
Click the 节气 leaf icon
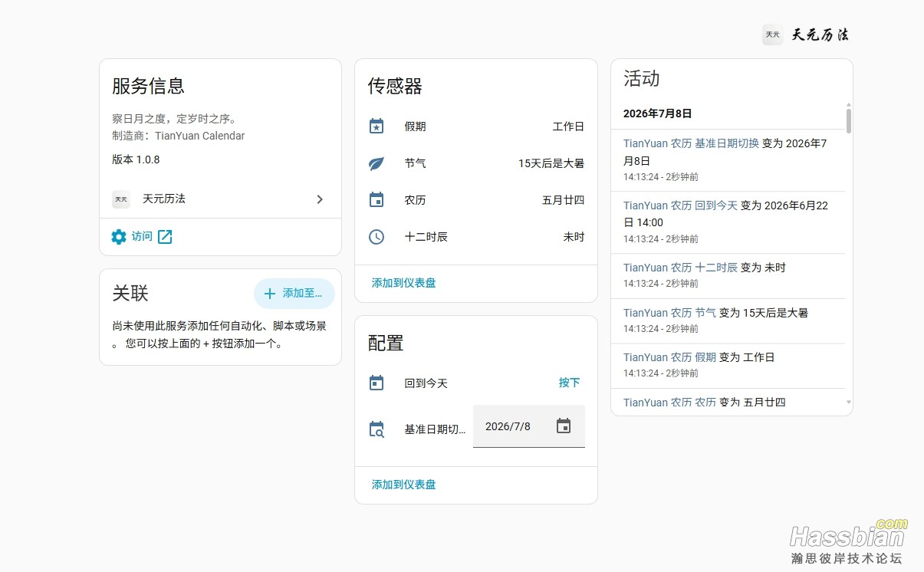tap(377, 163)
